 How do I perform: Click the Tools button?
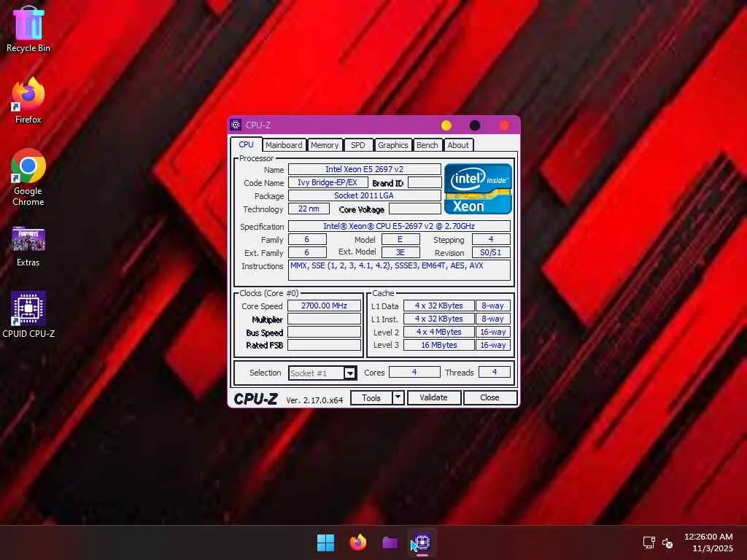click(371, 397)
